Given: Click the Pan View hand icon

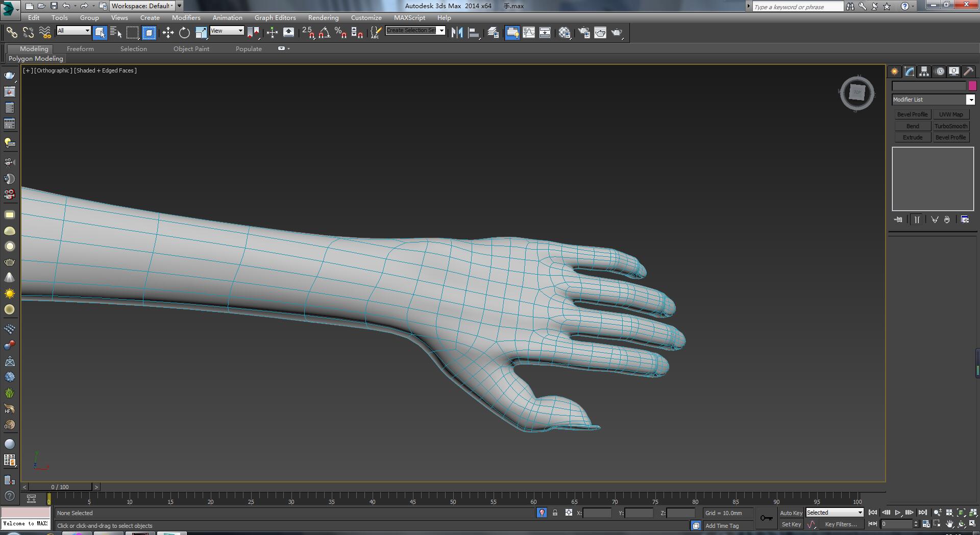Looking at the screenshot, I should click(949, 524).
